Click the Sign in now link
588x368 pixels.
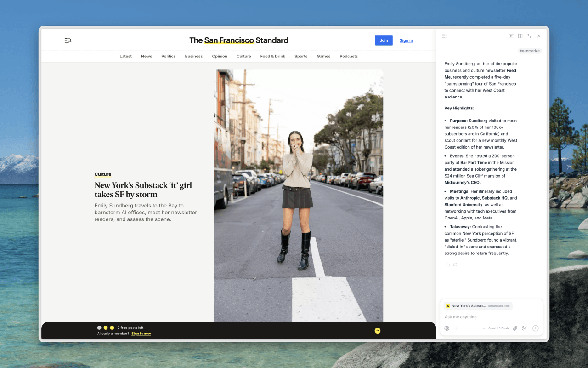click(141, 333)
